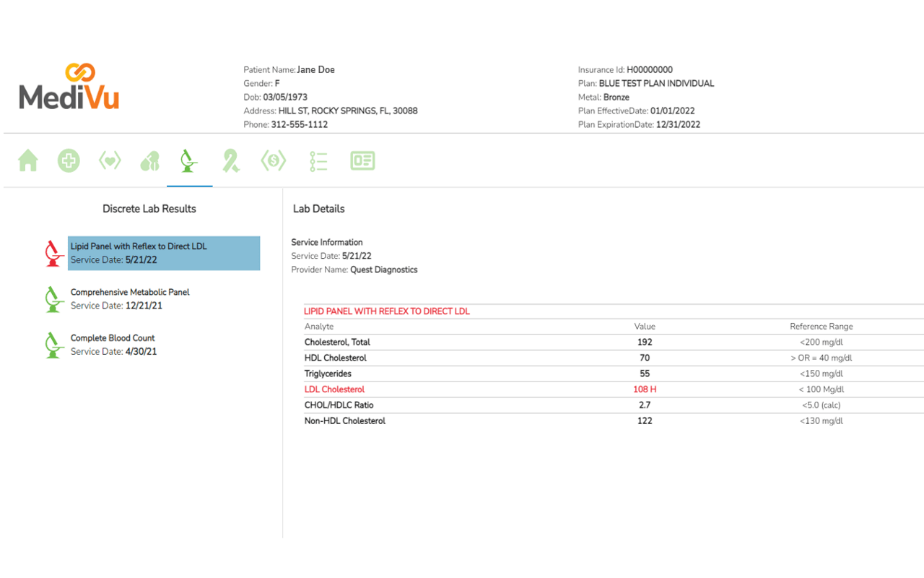Click Plan ExpirationDate 12/31/2022

(639, 124)
